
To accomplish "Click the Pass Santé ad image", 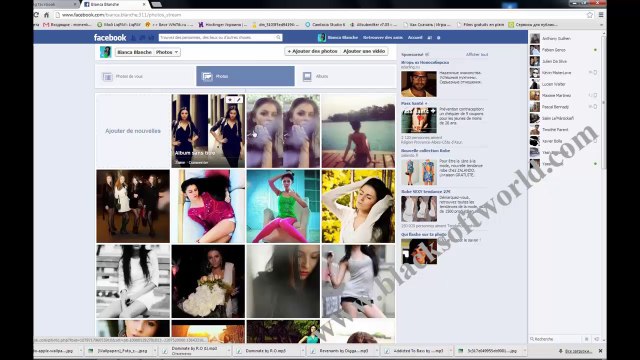I will pos(419,120).
